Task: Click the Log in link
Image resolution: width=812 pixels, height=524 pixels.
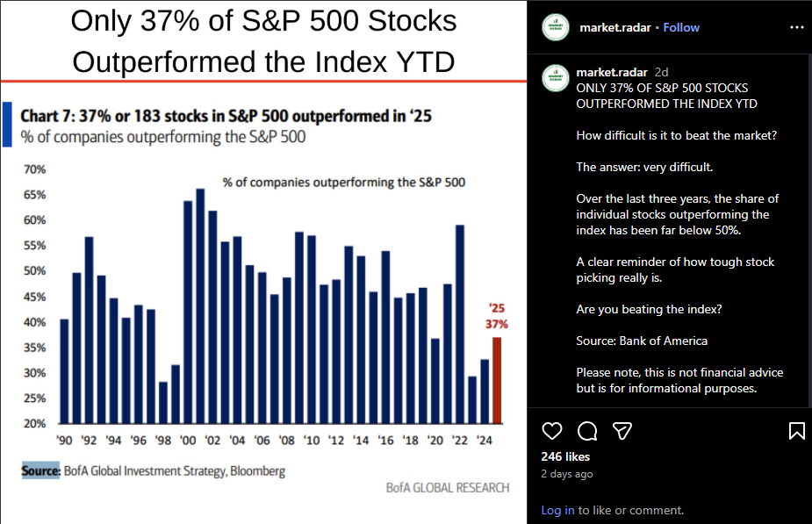Action: (557, 510)
